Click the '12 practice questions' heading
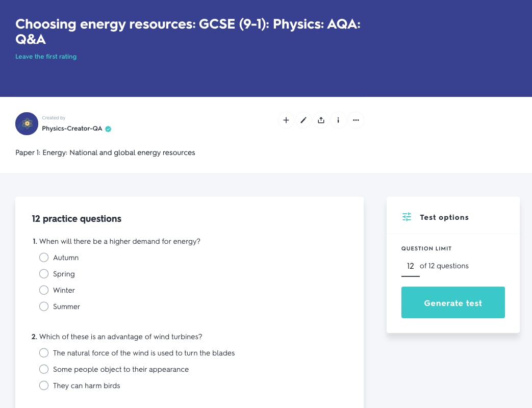 (x=77, y=218)
